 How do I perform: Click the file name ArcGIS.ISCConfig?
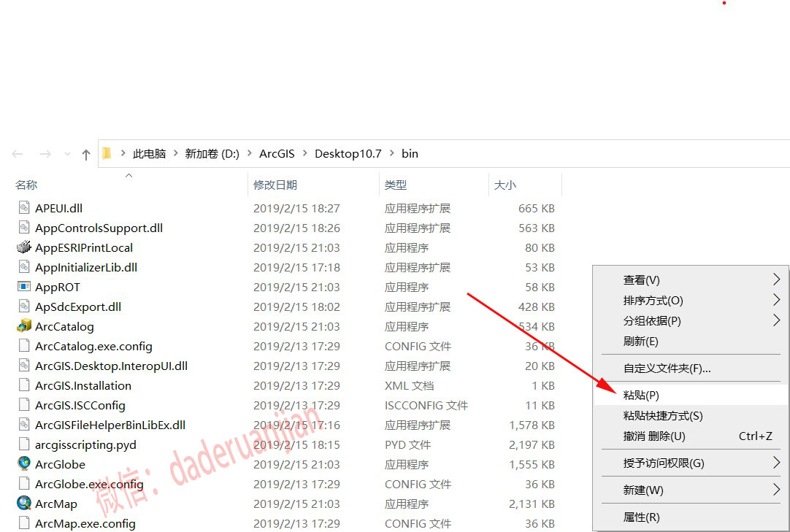click(80, 406)
